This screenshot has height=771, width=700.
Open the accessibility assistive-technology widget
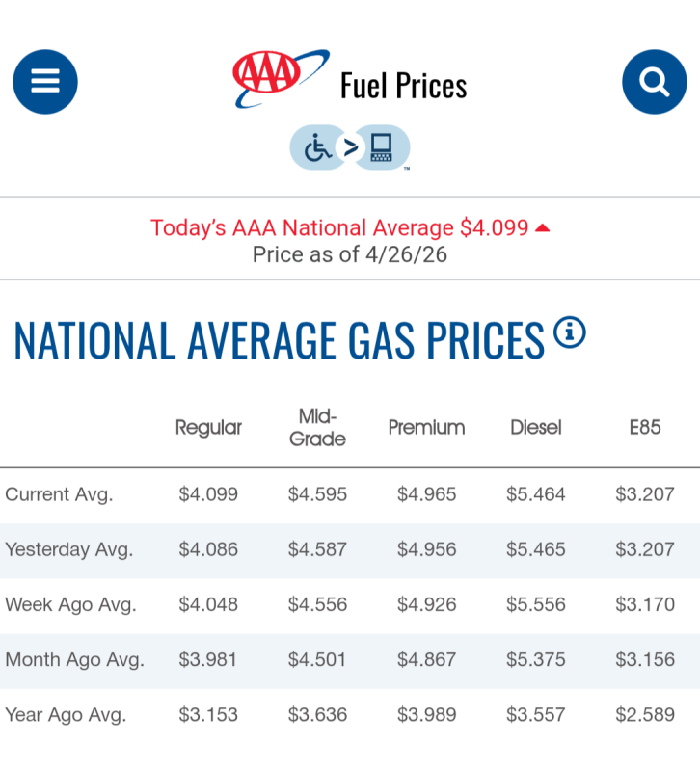coord(350,148)
